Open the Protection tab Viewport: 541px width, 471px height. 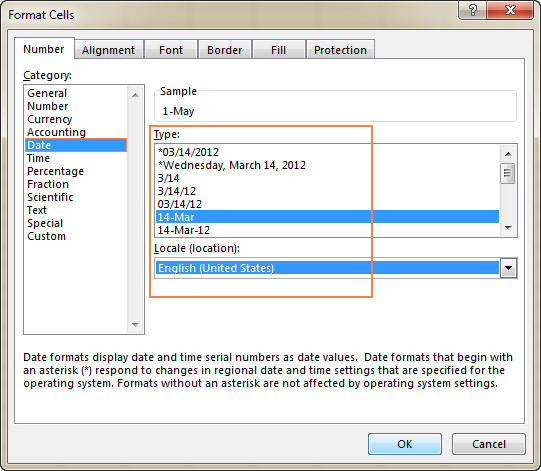click(340, 50)
